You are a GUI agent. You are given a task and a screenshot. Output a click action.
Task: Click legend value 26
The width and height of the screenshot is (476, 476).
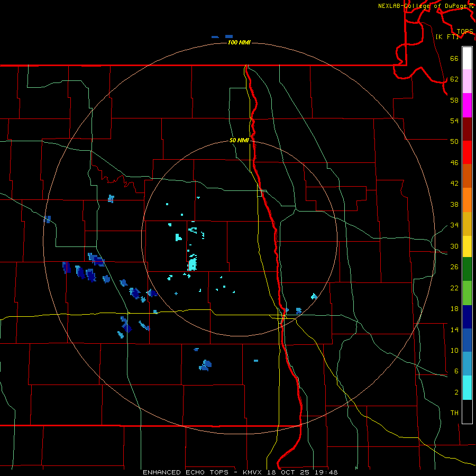[x=454, y=267]
